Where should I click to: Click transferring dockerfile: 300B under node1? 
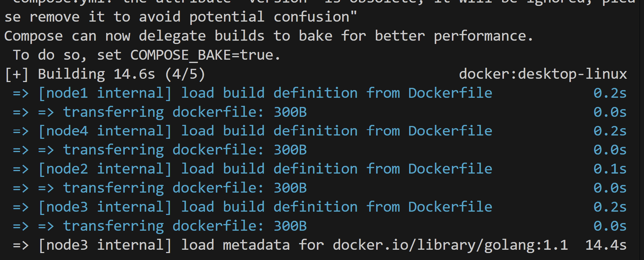[185, 112]
